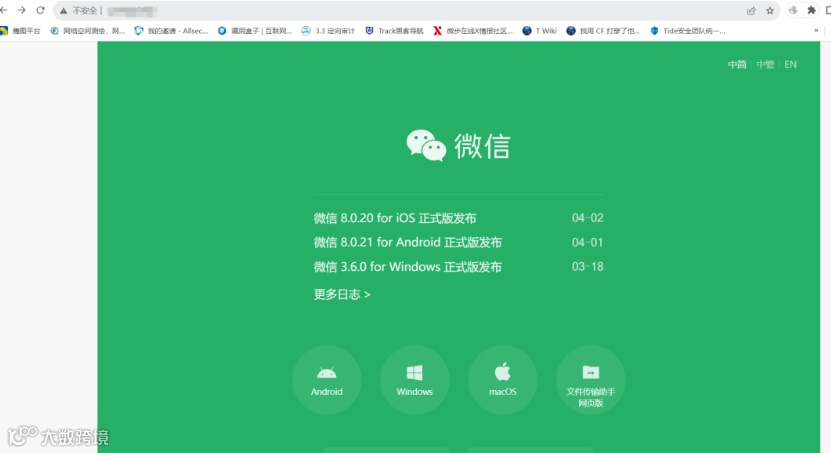The image size is (831, 453).
Task: Open the extensions puzzle-piece menu
Action: [811, 11]
